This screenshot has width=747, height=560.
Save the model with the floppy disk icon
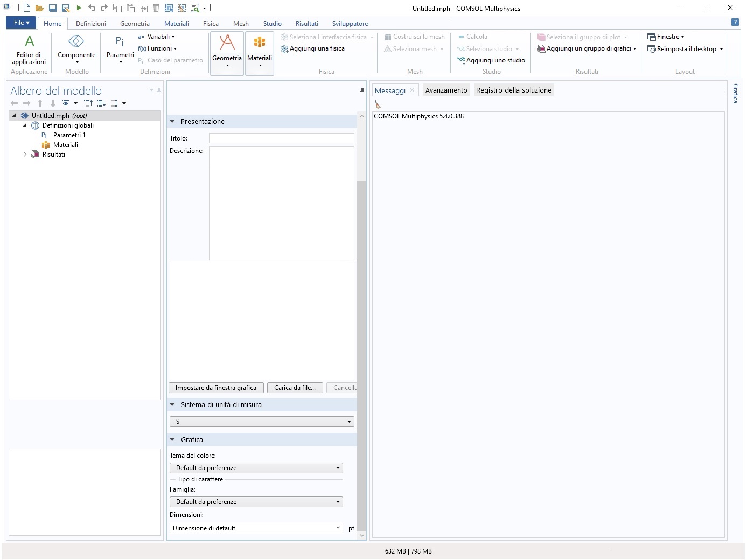53,8
